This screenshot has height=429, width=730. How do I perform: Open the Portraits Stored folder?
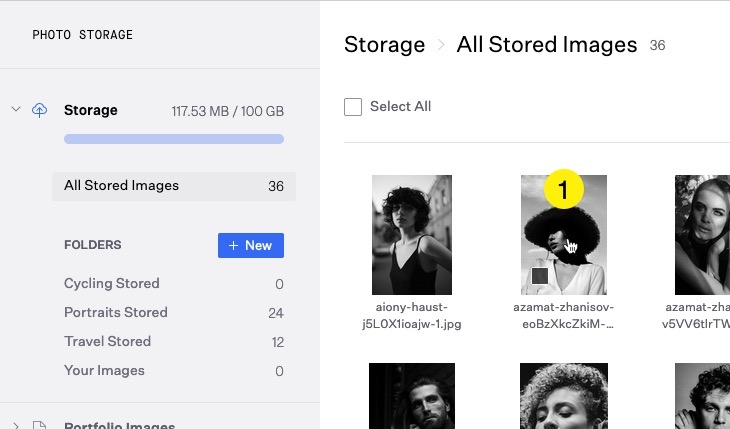point(116,313)
